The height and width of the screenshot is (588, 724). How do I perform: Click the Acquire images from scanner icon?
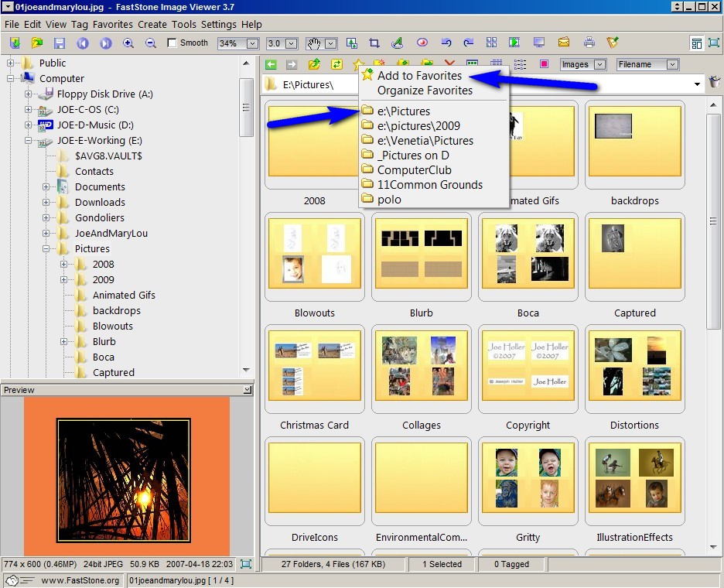coord(15,43)
